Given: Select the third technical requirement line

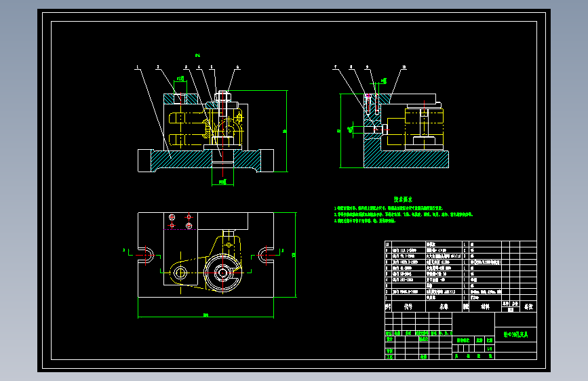Looking at the screenshot, I should click(365, 221).
